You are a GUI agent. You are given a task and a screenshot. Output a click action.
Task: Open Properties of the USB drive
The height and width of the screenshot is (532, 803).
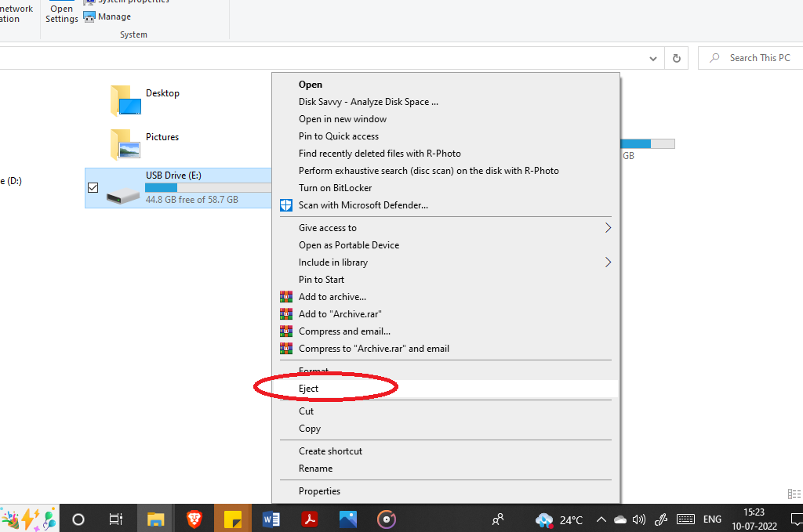(x=319, y=491)
